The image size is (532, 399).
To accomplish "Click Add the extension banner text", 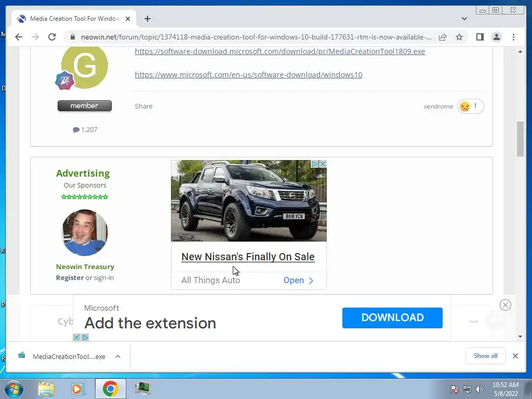I will point(150,323).
